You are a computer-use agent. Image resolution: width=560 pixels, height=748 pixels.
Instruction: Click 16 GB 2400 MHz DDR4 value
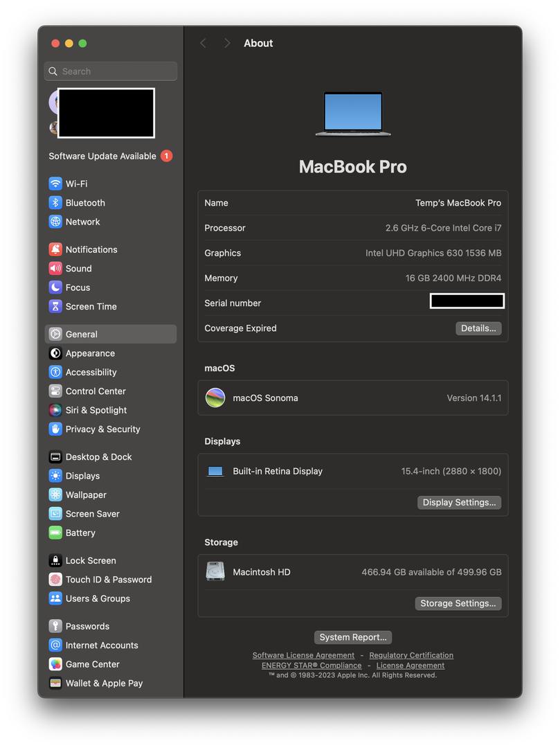coord(453,278)
